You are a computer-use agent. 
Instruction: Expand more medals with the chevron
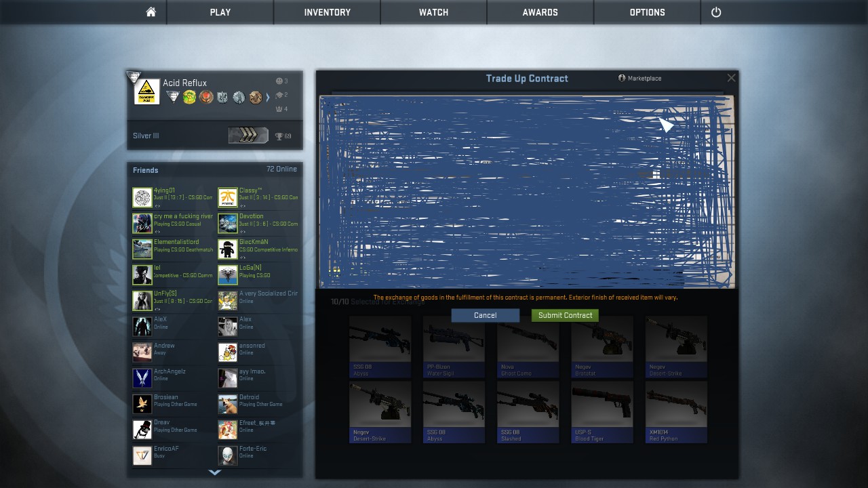click(x=267, y=98)
